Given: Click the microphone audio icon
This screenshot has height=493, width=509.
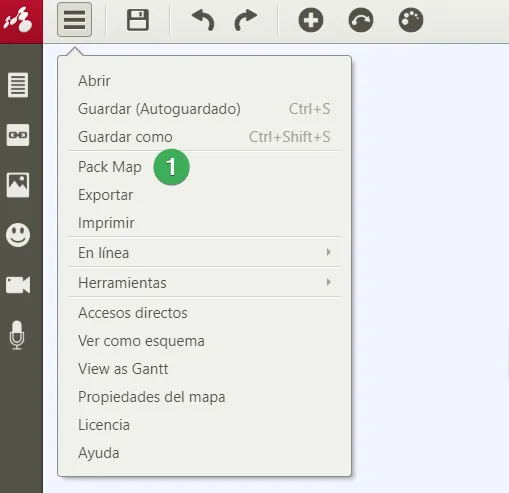Looking at the screenshot, I should [17, 335].
